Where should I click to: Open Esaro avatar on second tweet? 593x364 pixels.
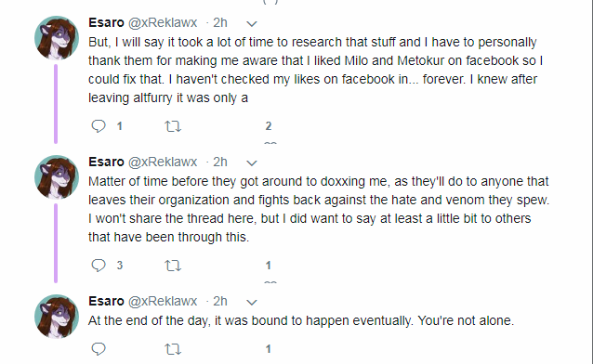pos(57,177)
